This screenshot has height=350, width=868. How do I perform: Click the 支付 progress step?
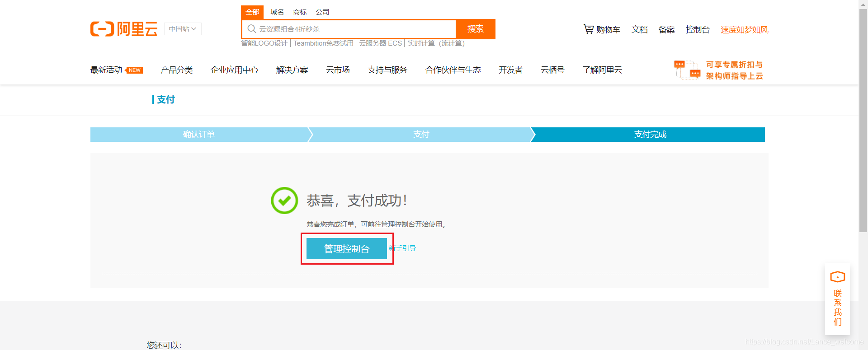coord(421,135)
